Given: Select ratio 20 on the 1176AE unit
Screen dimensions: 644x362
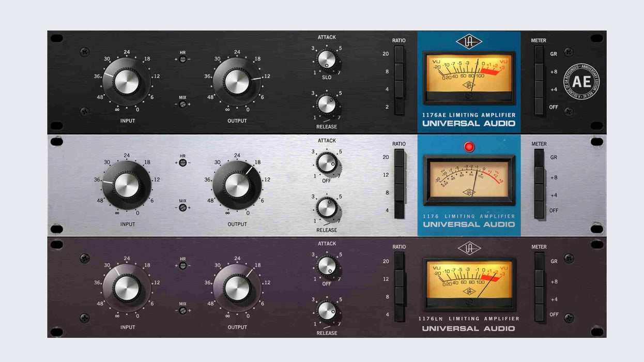Looking at the screenshot, I should pyautogui.click(x=399, y=54).
